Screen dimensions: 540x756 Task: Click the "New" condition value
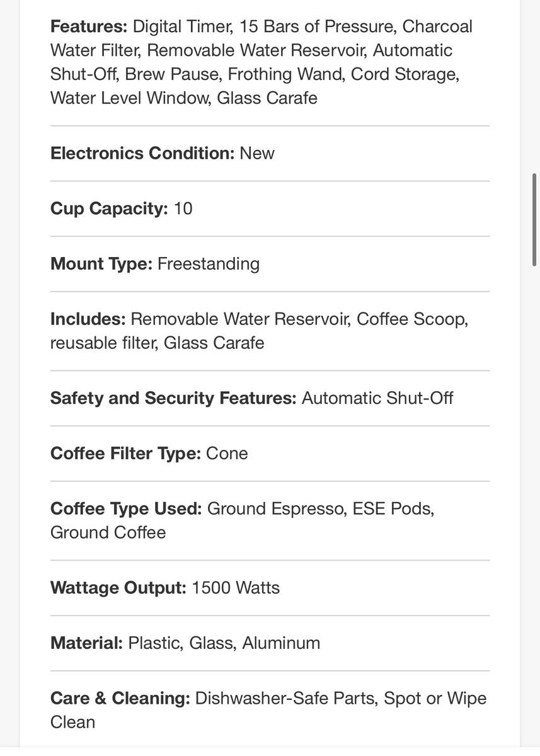pos(257,154)
